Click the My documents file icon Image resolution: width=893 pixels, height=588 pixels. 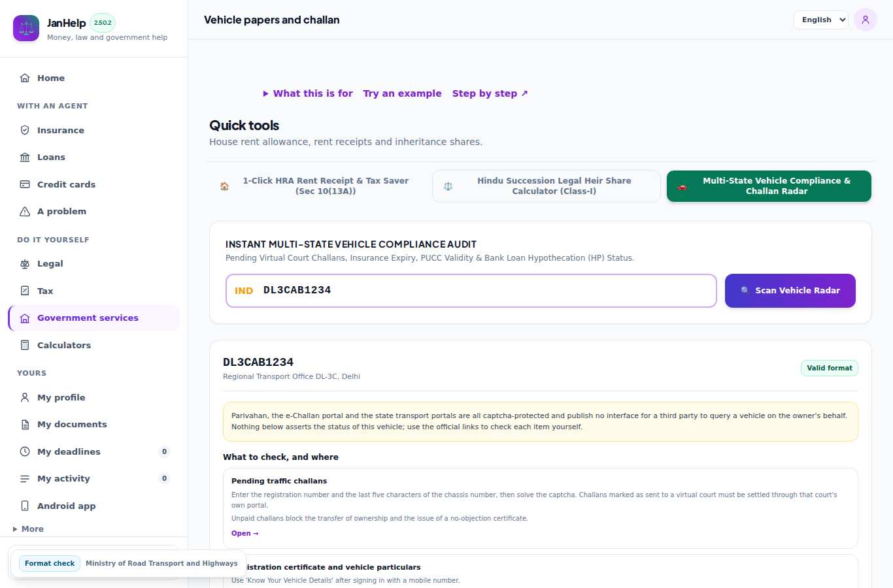click(x=25, y=424)
